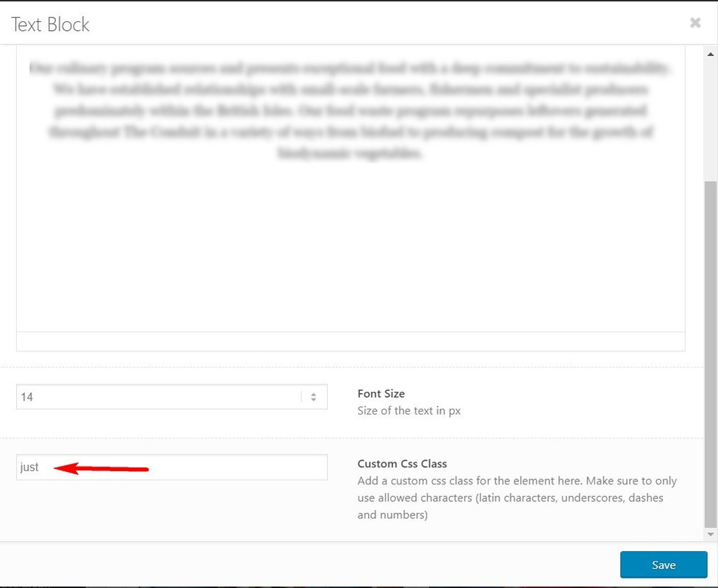
Task: Click the 'Font Size' label
Action: pyautogui.click(x=381, y=393)
